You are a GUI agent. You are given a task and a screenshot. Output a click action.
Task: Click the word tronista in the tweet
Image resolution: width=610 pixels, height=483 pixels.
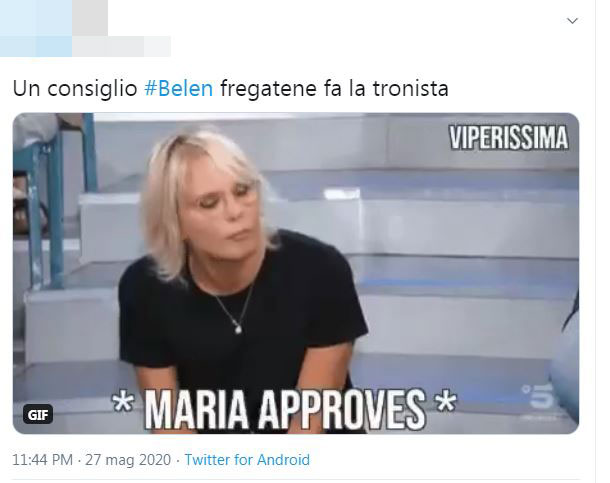[x=410, y=89]
